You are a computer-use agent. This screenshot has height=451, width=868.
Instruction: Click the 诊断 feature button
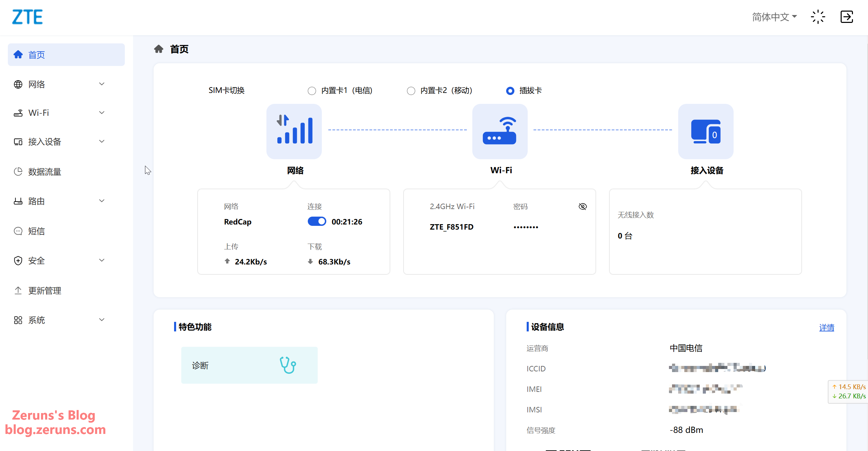click(249, 365)
